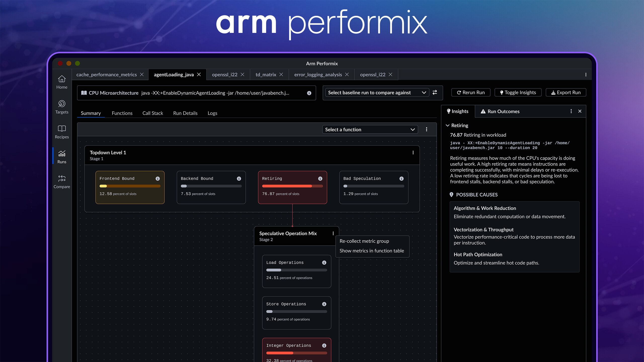This screenshot has width=644, height=362.
Task: Show info for Backend Bound
Action: click(239, 178)
